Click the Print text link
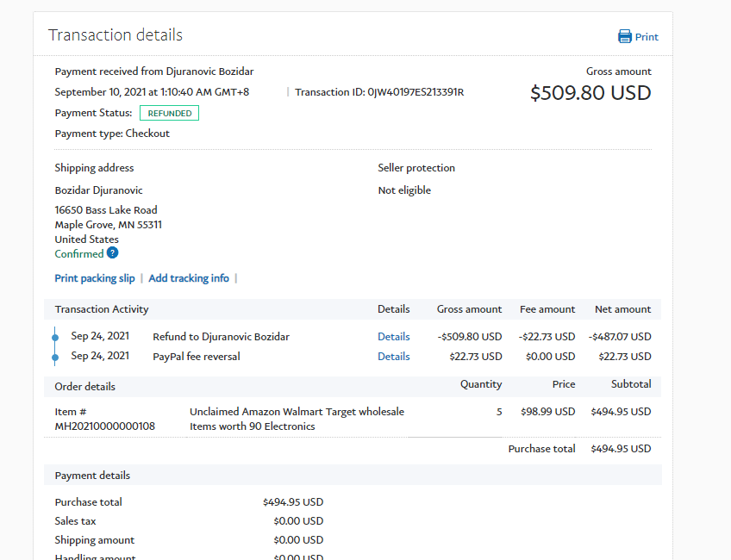 pos(647,37)
